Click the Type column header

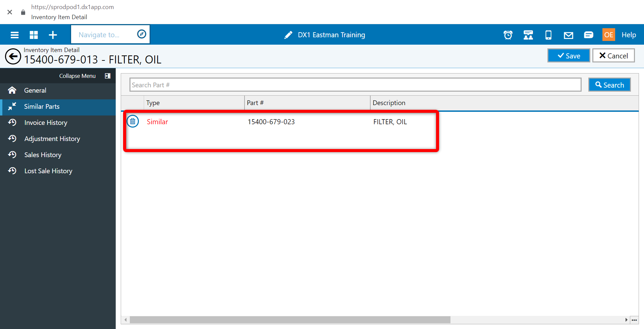coord(194,103)
